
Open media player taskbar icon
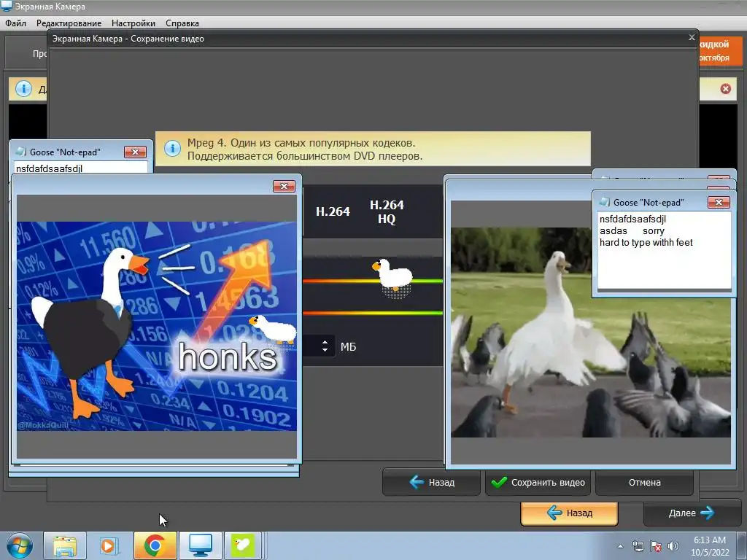(109, 545)
